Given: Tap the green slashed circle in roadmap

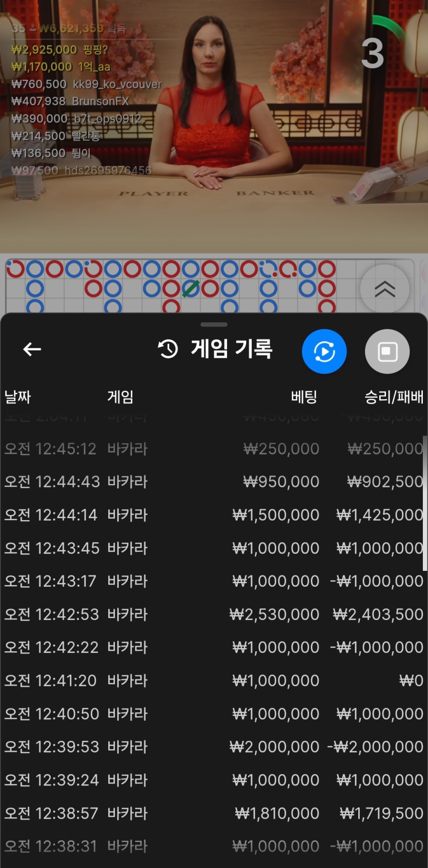Looking at the screenshot, I should click(191, 288).
